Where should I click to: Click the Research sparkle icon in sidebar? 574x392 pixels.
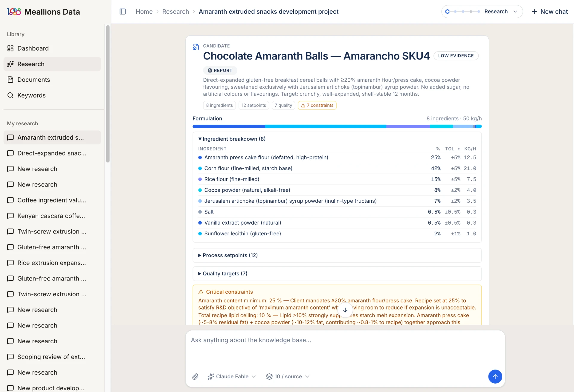pyautogui.click(x=10, y=64)
